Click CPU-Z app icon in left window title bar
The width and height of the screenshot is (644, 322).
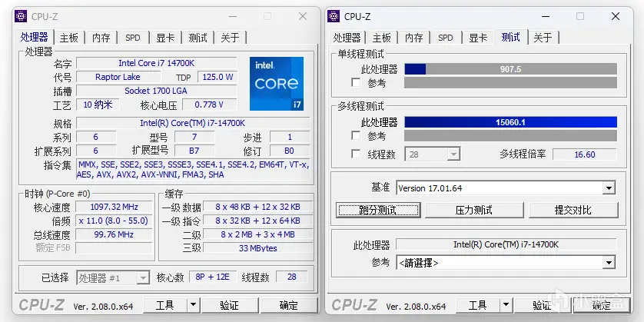(21, 16)
